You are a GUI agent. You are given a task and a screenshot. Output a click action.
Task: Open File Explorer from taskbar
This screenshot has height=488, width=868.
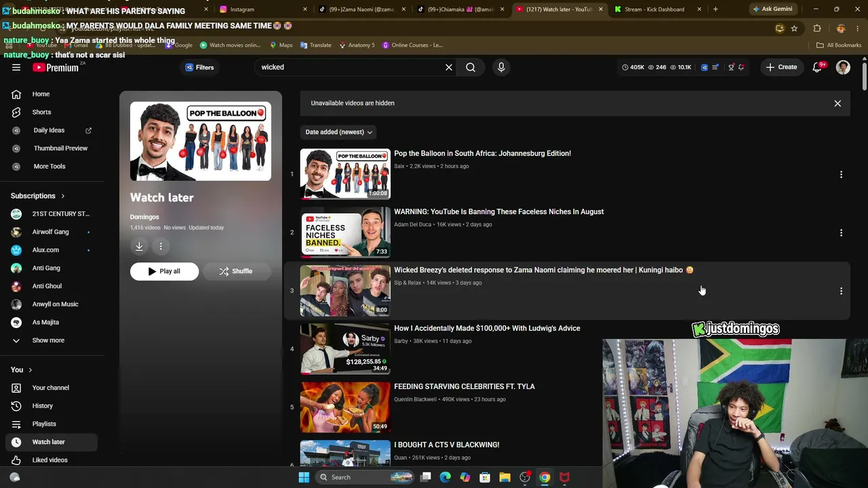[x=505, y=477]
